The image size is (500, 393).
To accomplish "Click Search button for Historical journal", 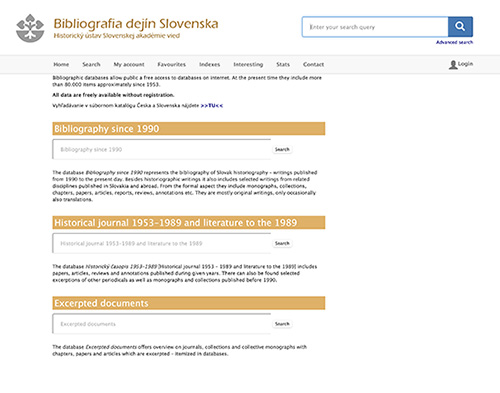I will [x=282, y=243].
